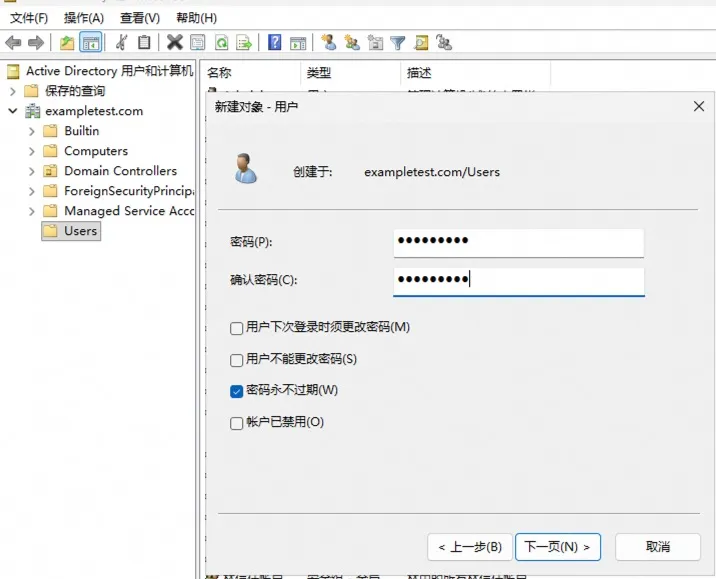The height and width of the screenshot is (579, 716).
Task: Create a new group toolbar icon
Action: click(352, 42)
